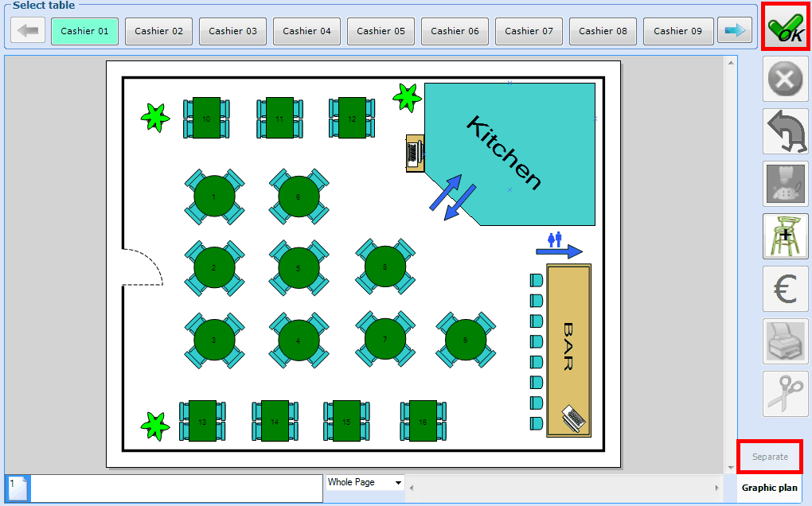
Task: Select Cashier 05 table button
Action: coord(381,31)
